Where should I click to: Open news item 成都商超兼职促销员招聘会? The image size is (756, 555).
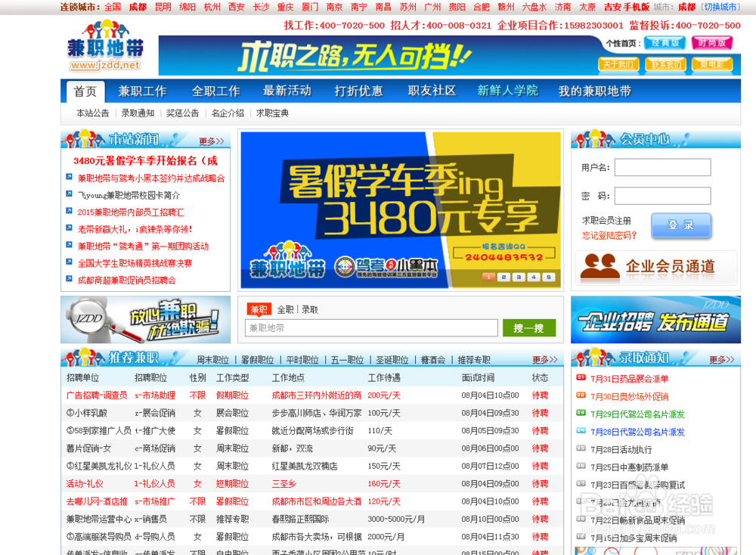click(127, 281)
